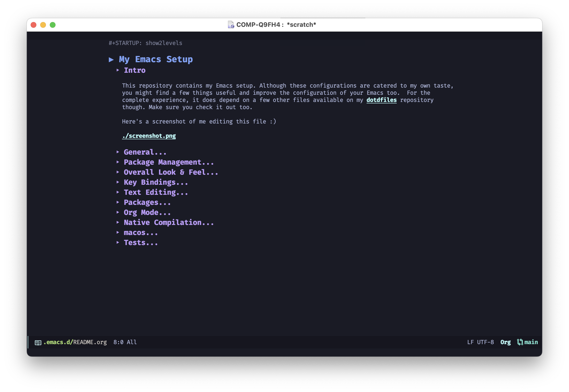Expand the Key Bindings bullet triangle
The height and width of the screenshot is (392, 569).
(118, 182)
